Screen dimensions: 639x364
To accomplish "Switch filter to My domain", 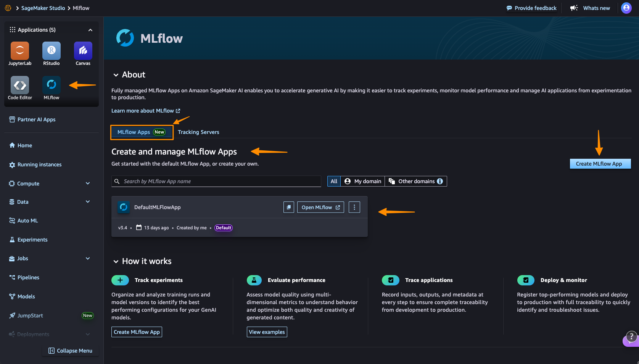I will pos(362,181).
